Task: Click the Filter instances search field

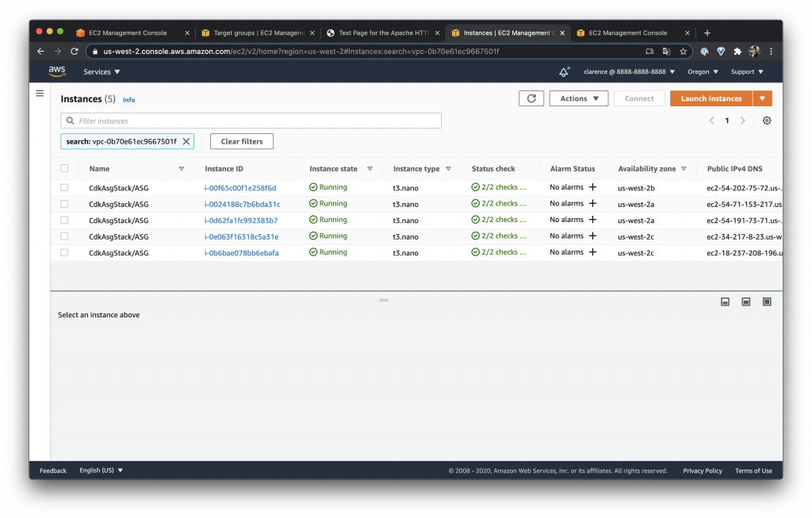Action: click(x=251, y=121)
